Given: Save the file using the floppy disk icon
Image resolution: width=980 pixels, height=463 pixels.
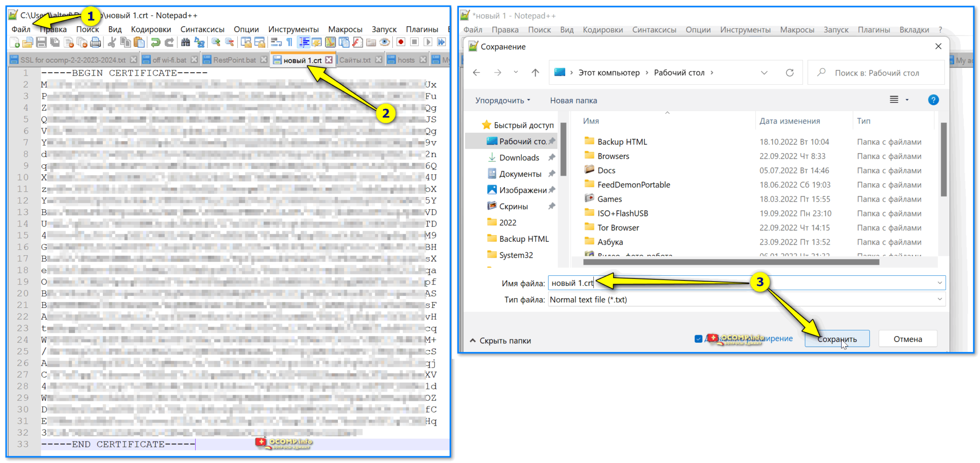Looking at the screenshot, I should tap(41, 43).
